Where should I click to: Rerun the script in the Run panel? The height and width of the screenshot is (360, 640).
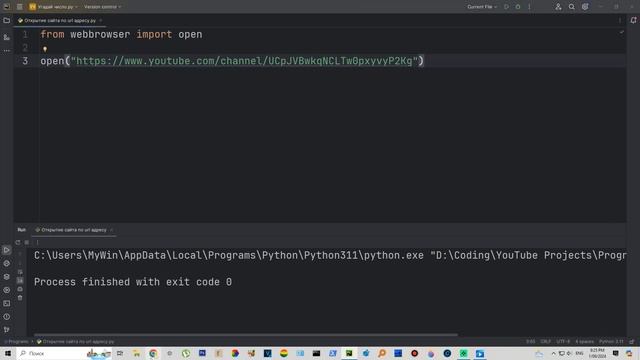18,242
